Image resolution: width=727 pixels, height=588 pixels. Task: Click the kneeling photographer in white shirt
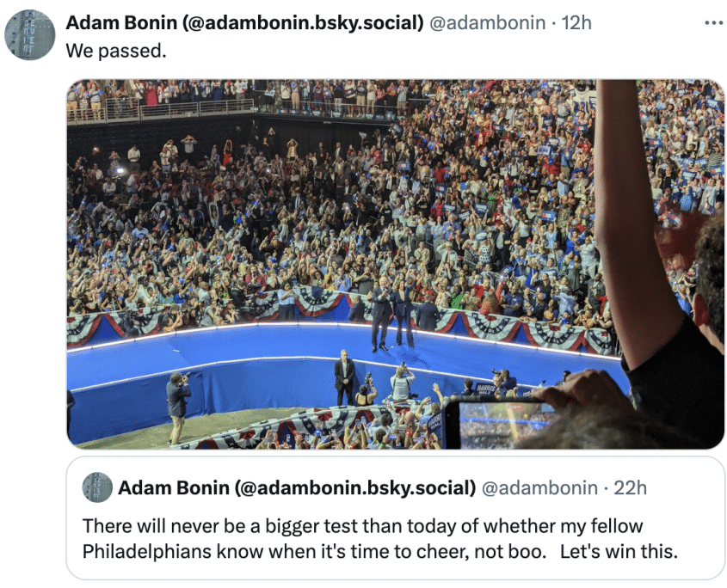click(x=402, y=382)
